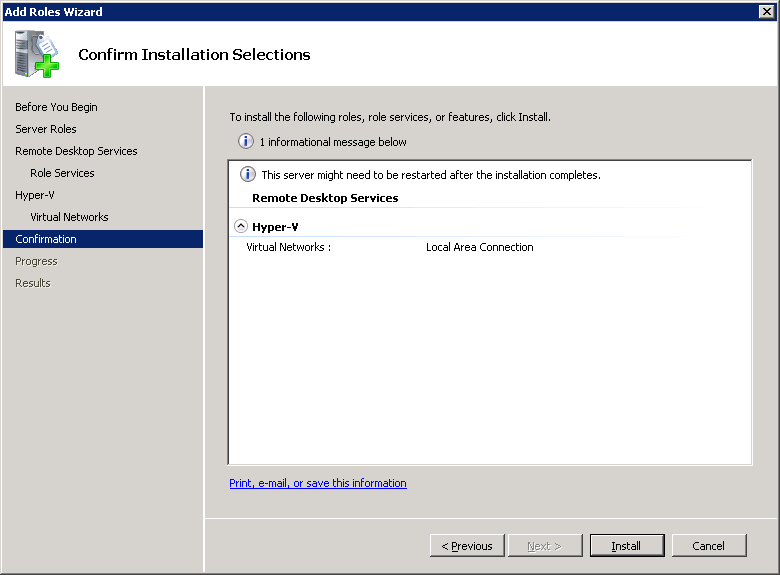Select Remote Desktop Services in sidebar

tap(76, 151)
